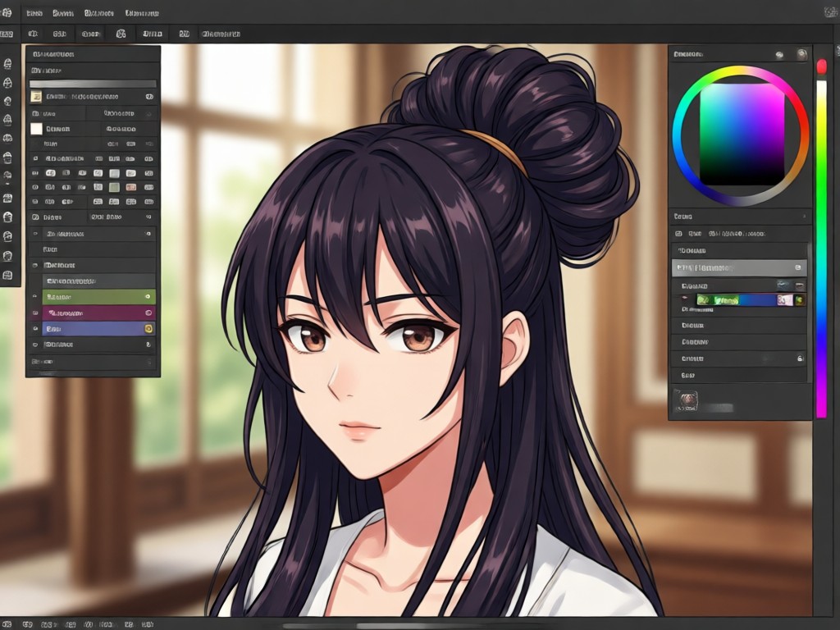Click the yellow ring icon on the blue layer
Viewport: 840px width, 630px height.
(x=148, y=328)
